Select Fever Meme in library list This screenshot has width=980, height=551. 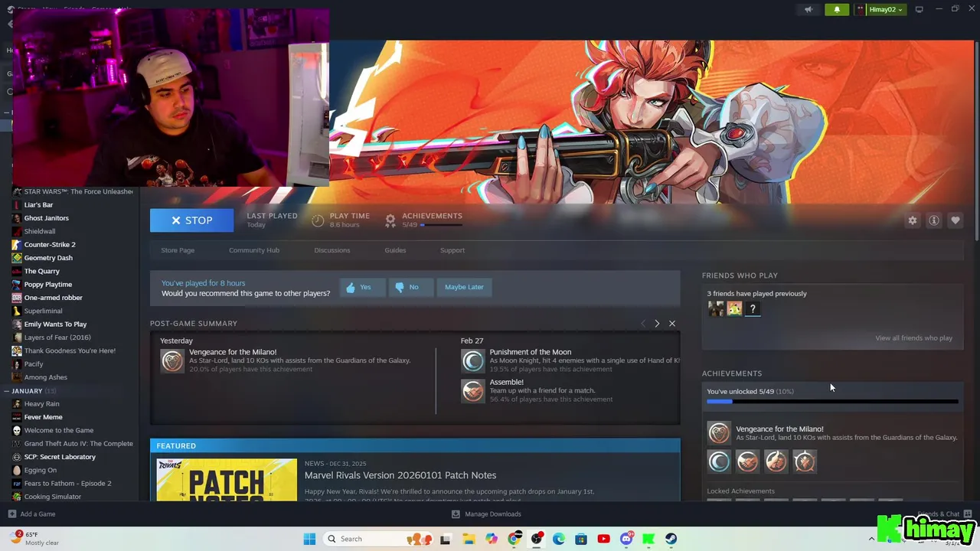[44, 417]
